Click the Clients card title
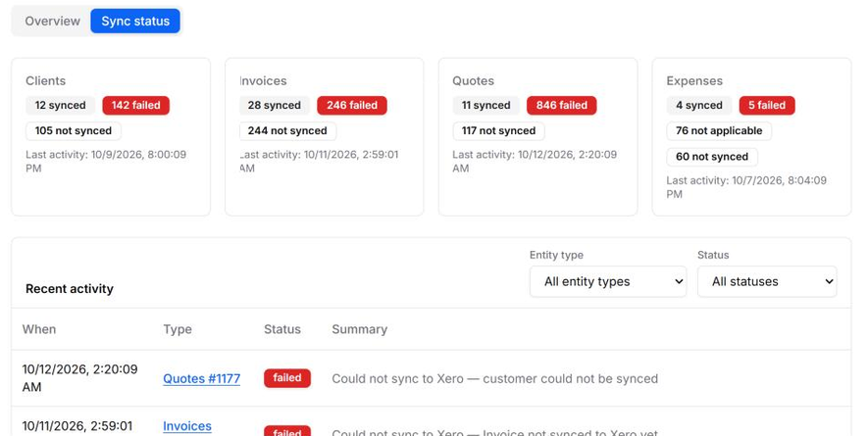868x436 pixels. (45, 80)
